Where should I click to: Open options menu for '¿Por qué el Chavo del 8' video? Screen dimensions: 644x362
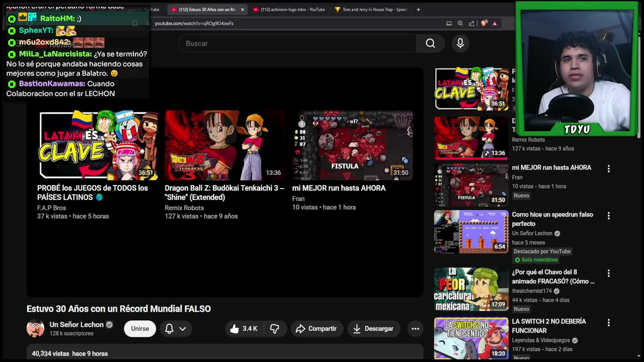[x=608, y=274]
